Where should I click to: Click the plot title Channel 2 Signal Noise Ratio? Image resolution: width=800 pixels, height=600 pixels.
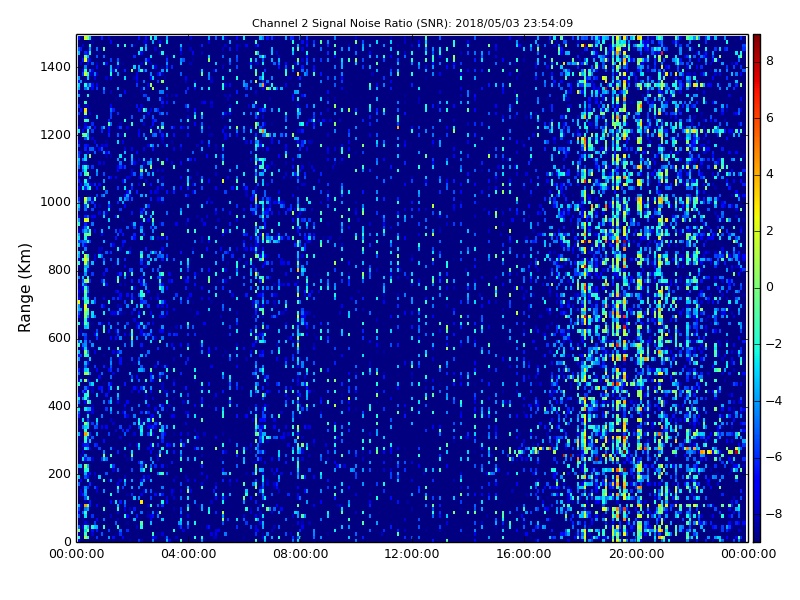(x=412, y=23)
